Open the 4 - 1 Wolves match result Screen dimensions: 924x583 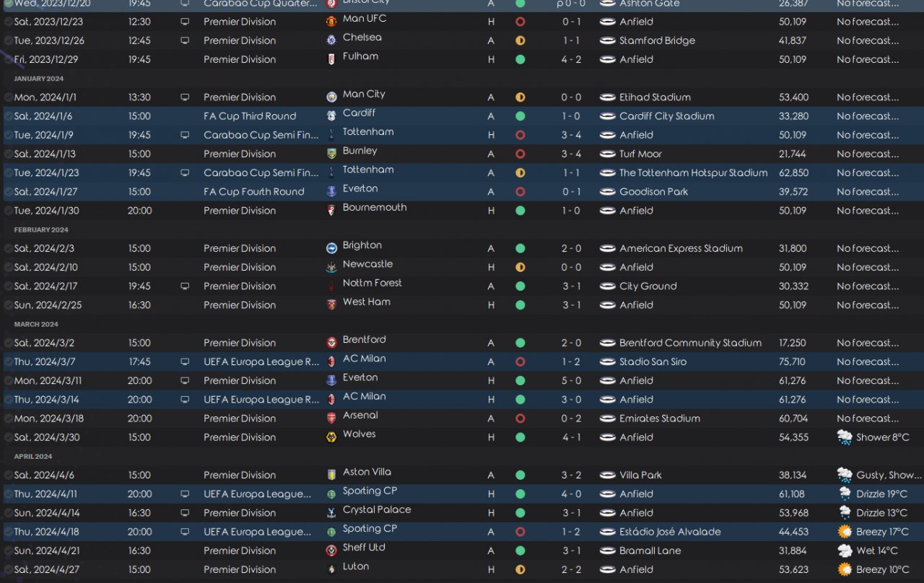(x=571, y=437)
